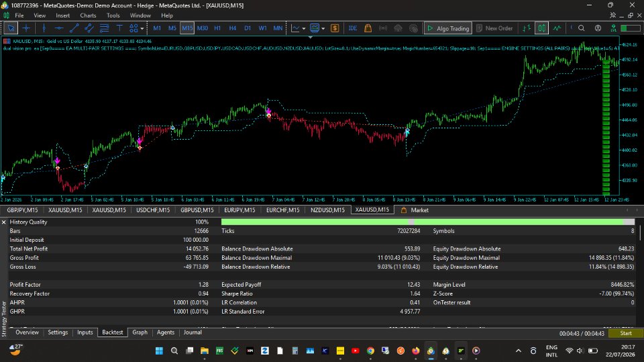Toggle the M15 timeframe button
The image size is (644, 362).
point(187,28)
